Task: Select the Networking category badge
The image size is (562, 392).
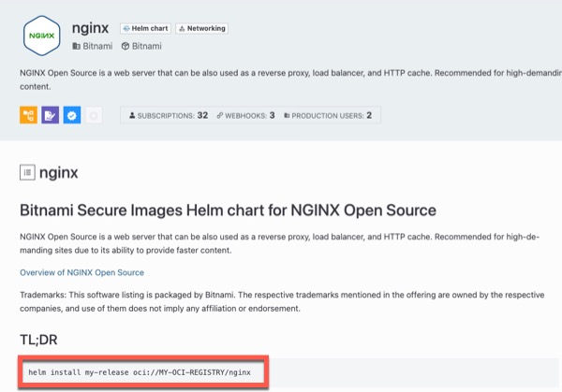Action: (201, 28)
